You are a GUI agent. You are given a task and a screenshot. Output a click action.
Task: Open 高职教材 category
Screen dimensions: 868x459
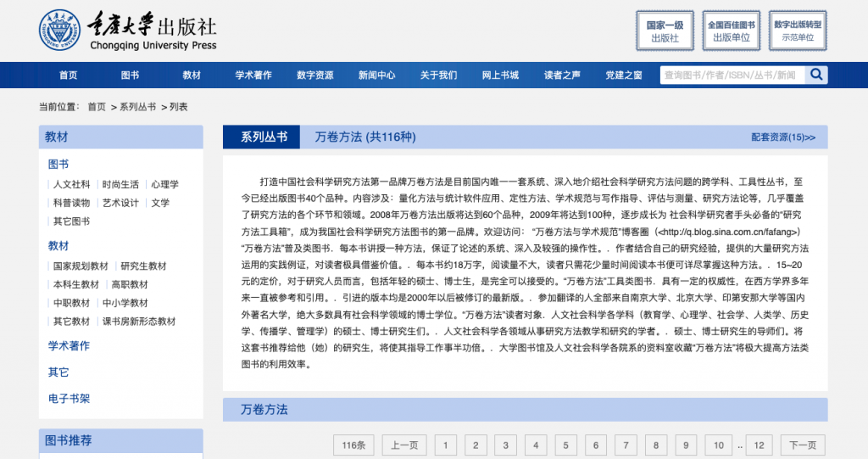pyautogui.click(x=130, y=284)
